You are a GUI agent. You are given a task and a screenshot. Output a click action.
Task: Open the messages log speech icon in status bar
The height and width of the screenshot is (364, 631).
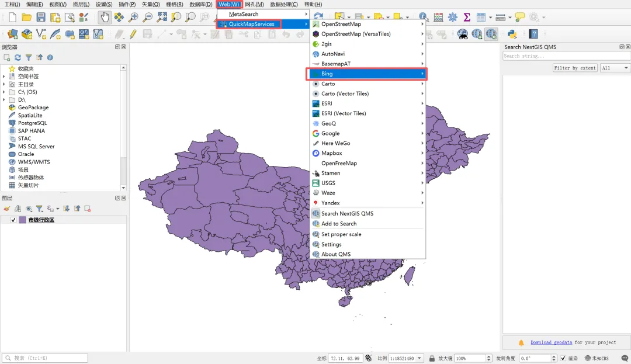click(624, 358)
